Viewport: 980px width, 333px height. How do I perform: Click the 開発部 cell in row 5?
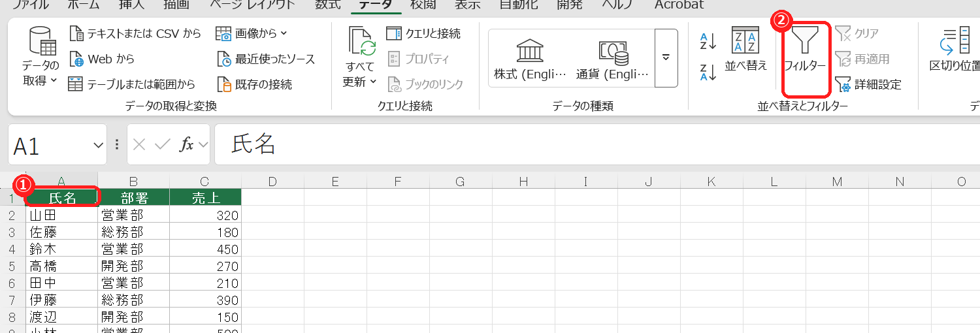click(x=134, y=266)
